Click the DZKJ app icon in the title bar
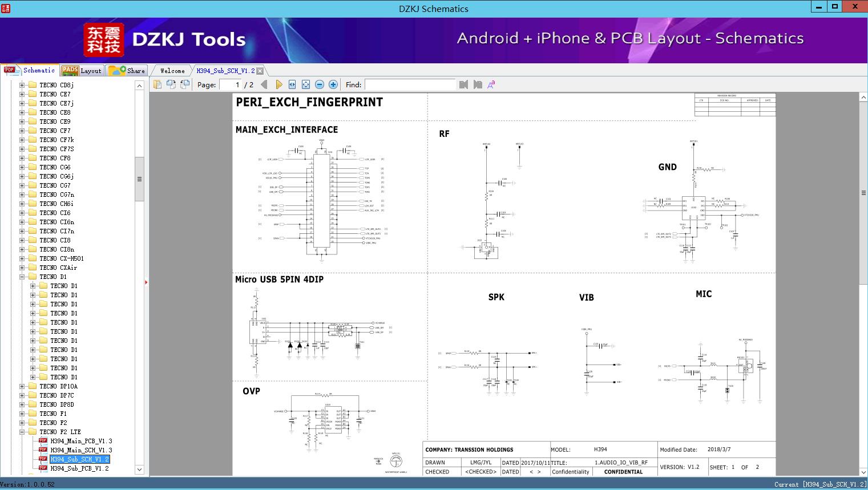 (x=6, y=8)
